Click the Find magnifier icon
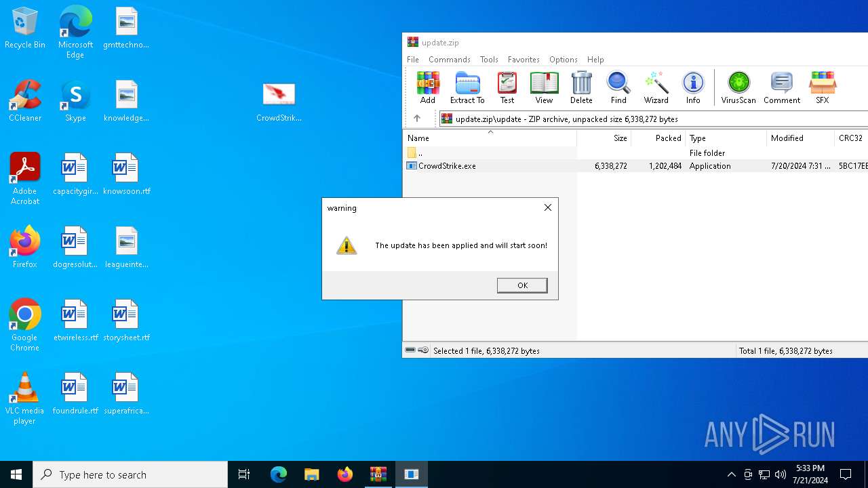The height and width of the screenshot is (488, 868). [x=618, y=87]
